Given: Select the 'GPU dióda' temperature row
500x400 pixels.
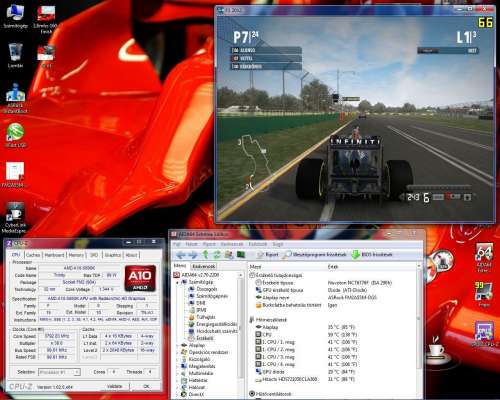Looking at the screenshot, I should [333, 372].
